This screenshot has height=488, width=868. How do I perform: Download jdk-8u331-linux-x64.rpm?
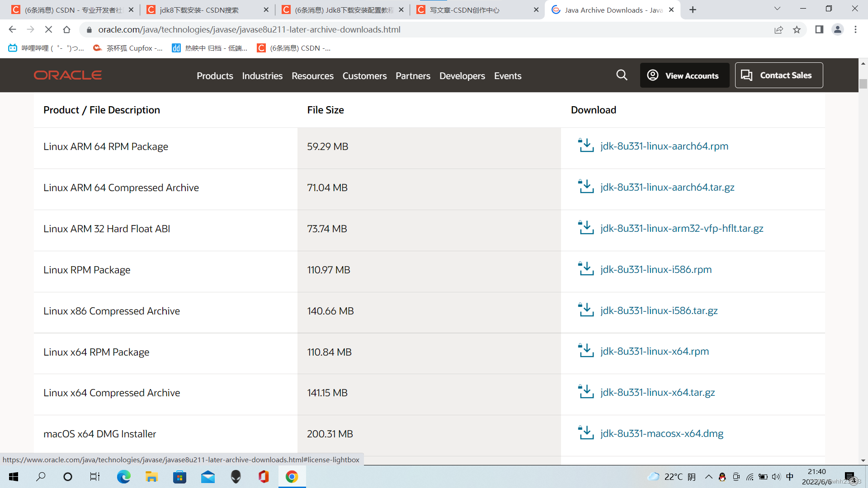[655, 351]
